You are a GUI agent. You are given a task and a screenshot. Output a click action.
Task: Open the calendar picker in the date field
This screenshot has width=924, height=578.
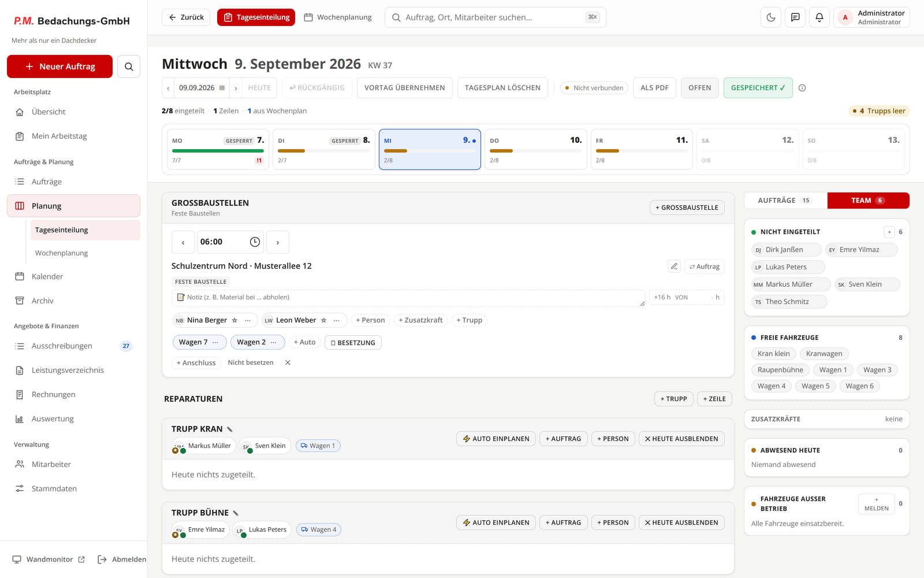click(222, 88)
